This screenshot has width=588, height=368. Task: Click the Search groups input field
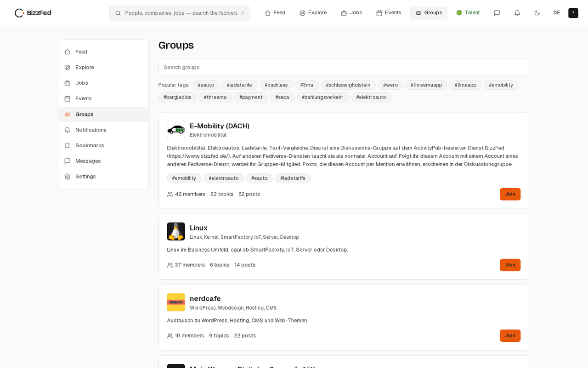(x=344, y=68)
